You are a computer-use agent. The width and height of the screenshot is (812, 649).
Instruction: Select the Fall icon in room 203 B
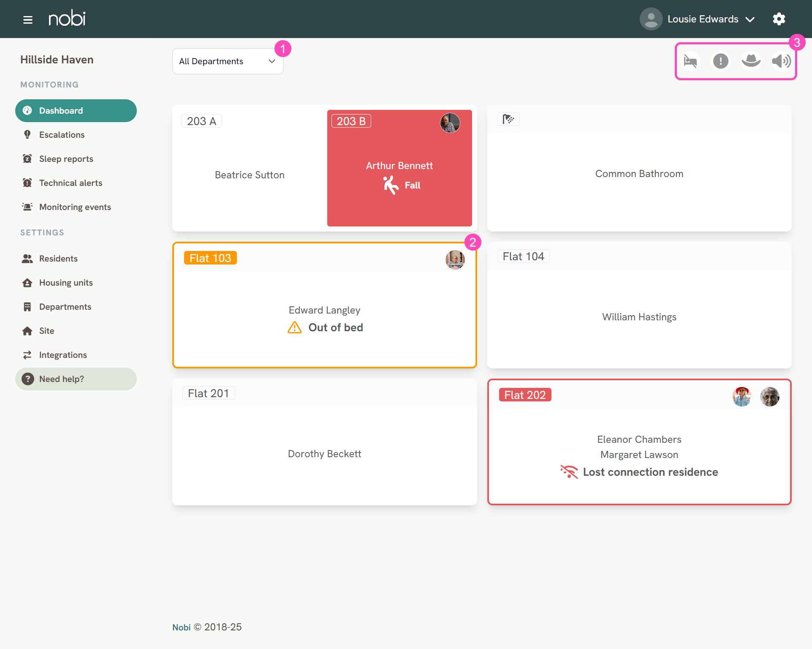click(x=391, y=185)
